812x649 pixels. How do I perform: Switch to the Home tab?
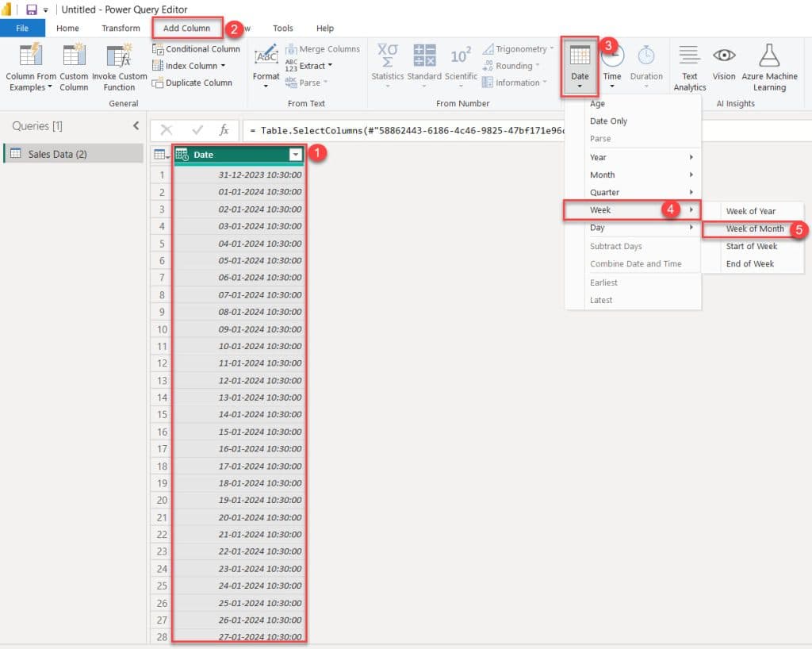point(68,28)
